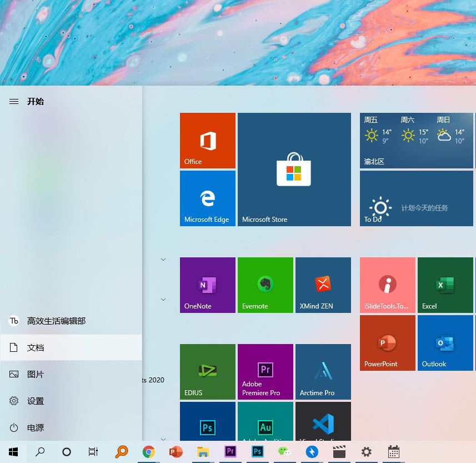Launch the Excel tile
The image size is (476, 463).
pyautogui.click(x=445, y=285)
